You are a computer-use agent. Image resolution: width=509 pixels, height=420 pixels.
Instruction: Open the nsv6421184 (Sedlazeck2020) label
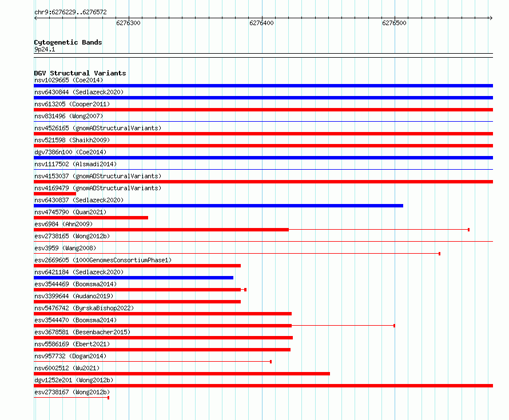pos(79,272)
